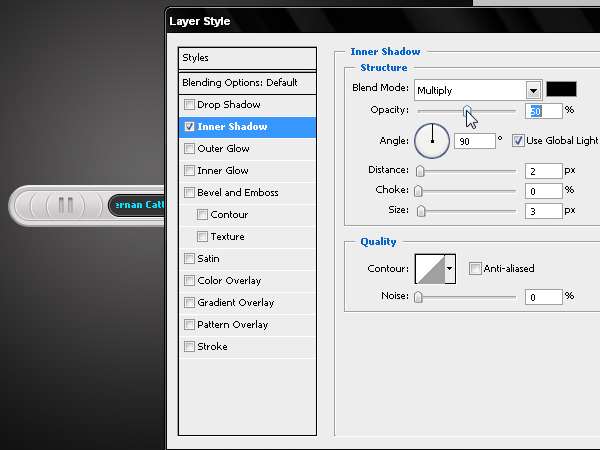Viewport: 600px width, 450px height.
Task: Click the Opacity slider handle
Action: [466, 110]
